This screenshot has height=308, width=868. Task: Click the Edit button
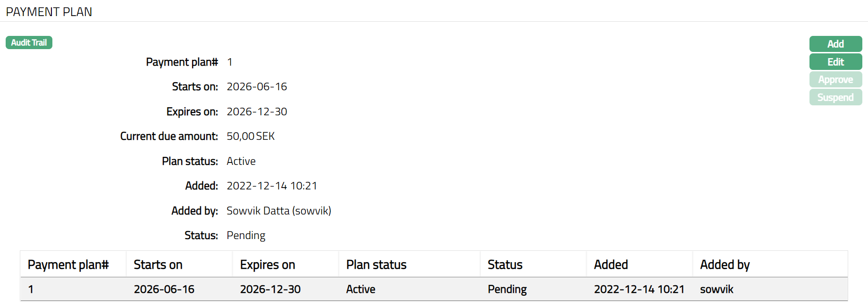[835, 62]
